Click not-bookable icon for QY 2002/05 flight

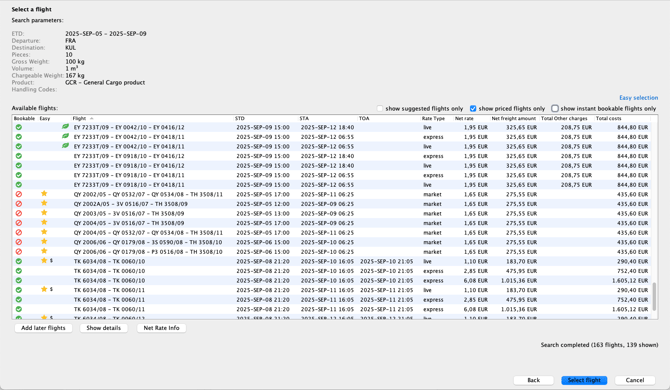point(18,194)
